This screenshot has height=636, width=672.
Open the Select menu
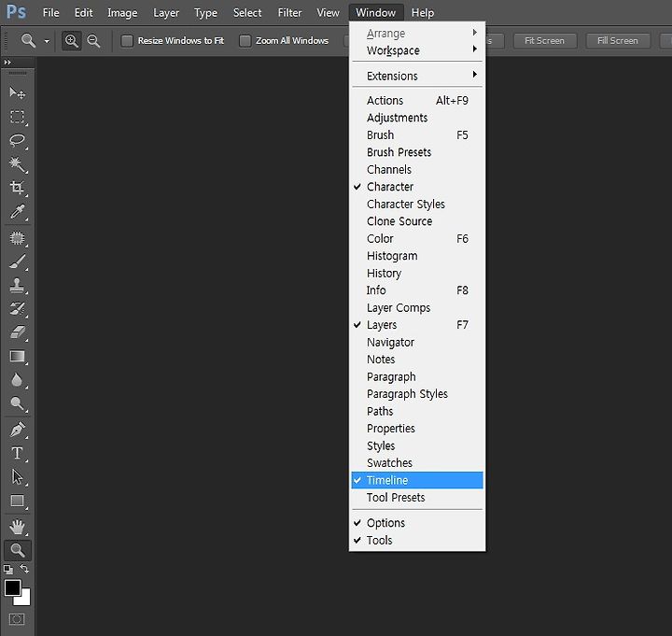(247, 13)
